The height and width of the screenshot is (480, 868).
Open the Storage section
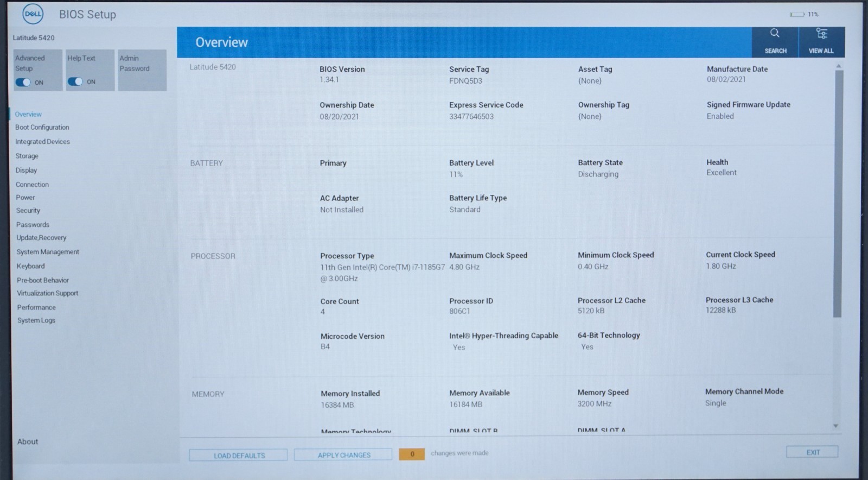[x=27, y=156]
